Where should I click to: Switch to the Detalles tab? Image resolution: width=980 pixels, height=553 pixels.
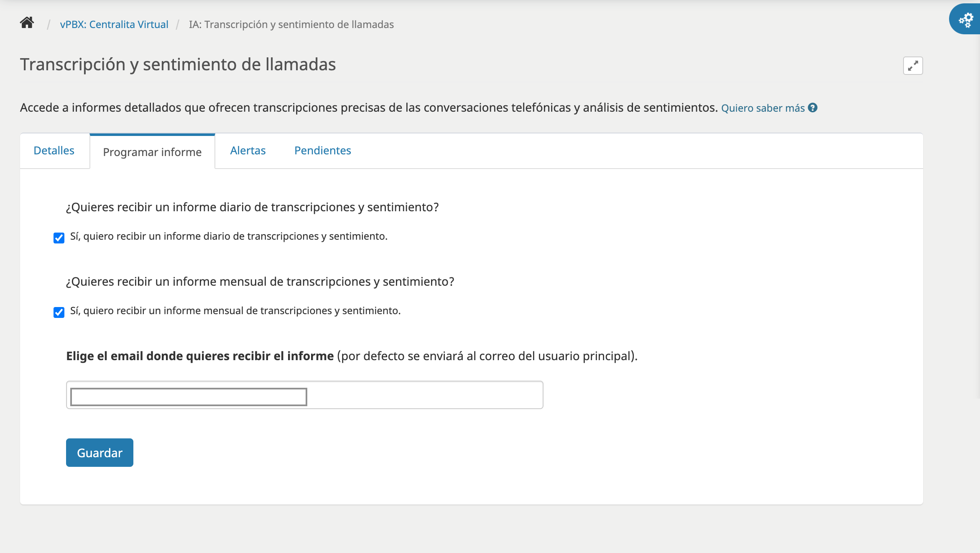click(53, 149)
